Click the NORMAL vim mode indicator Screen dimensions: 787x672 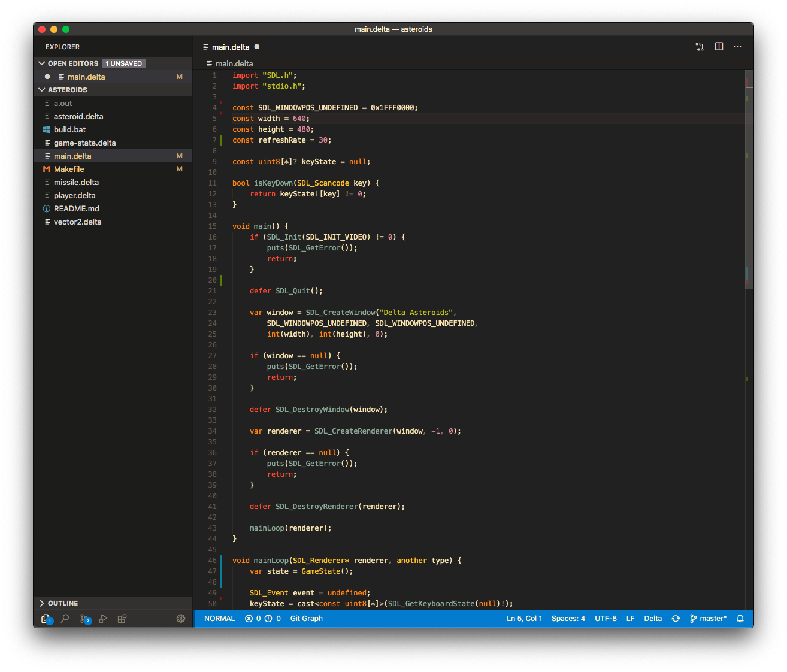point(219,619)
